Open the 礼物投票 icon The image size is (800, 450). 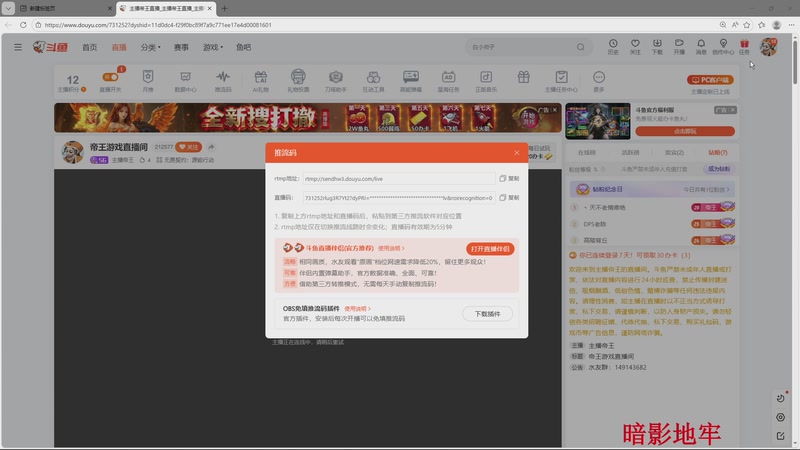(298, 81)
